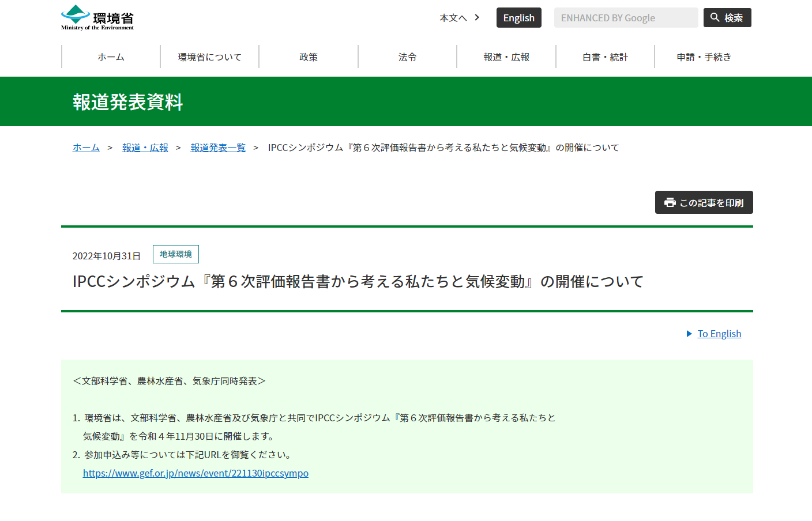Click the 地球環境 category tag
Image resolution: width=812 pixels, height=521 pixels.
[x=176, y=254]
